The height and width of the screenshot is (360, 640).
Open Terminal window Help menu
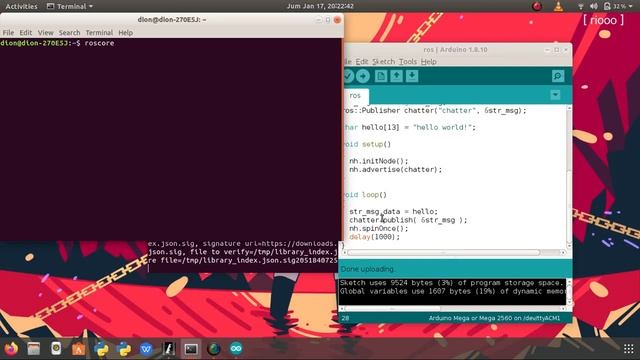125,33
